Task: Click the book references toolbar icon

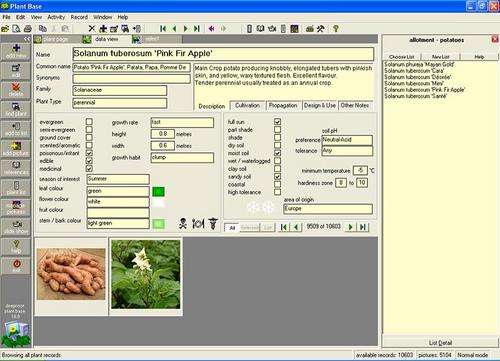Action: tap(260, 29)
